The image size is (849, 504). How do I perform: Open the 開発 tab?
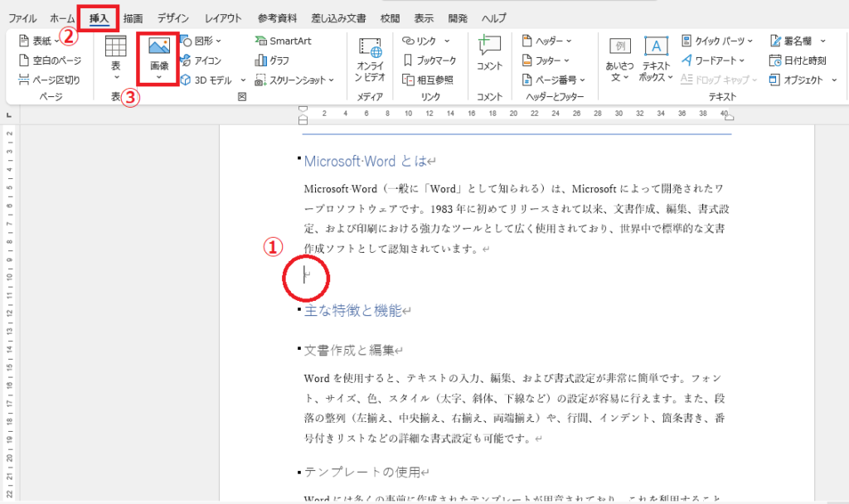pyautogui.click(x=458, y=18)
